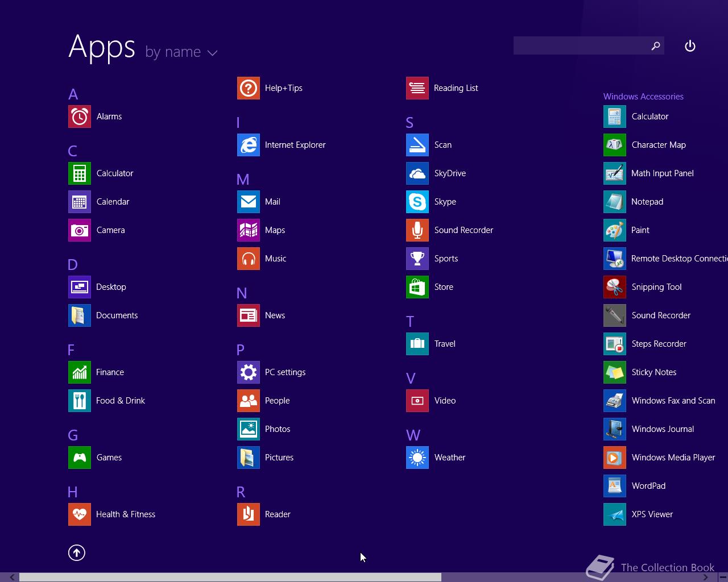Launch the Character Map icon
This screenshot has height=582, width=728.
coord(615,145)
